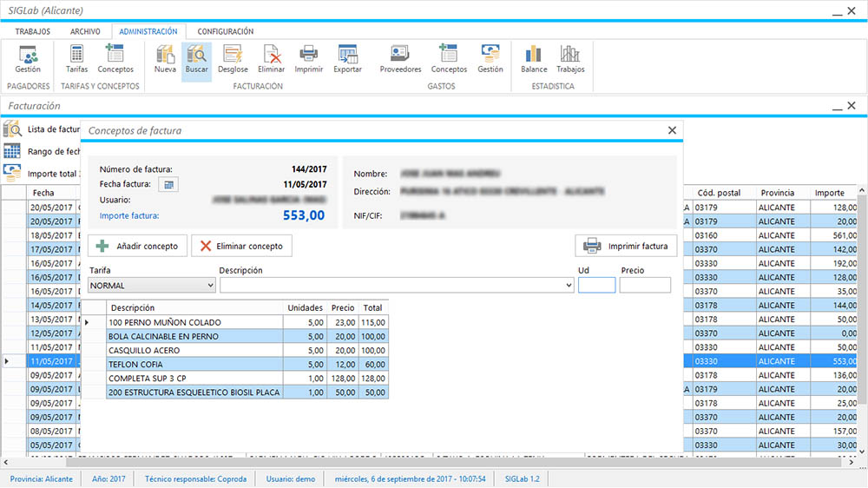This screenshot has width=868, height=488.
Task: Create a Nueva factura
Action: [x=165, y=59]
